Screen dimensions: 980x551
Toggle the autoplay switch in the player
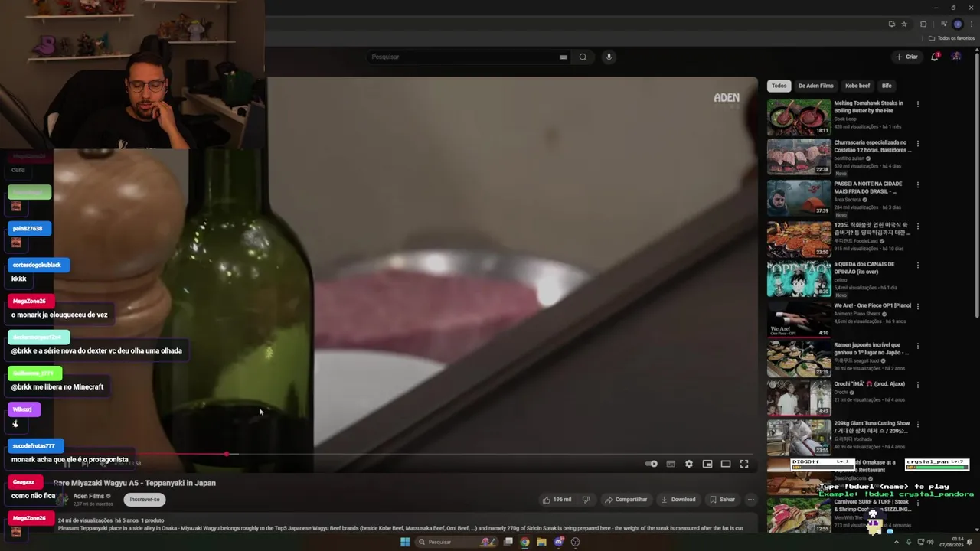[651, 464]
